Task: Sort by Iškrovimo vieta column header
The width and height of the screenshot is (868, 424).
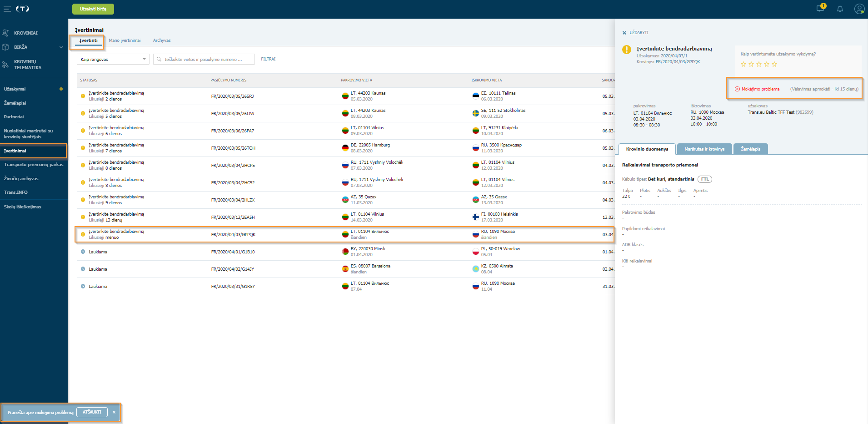Action: pos(487,80)
